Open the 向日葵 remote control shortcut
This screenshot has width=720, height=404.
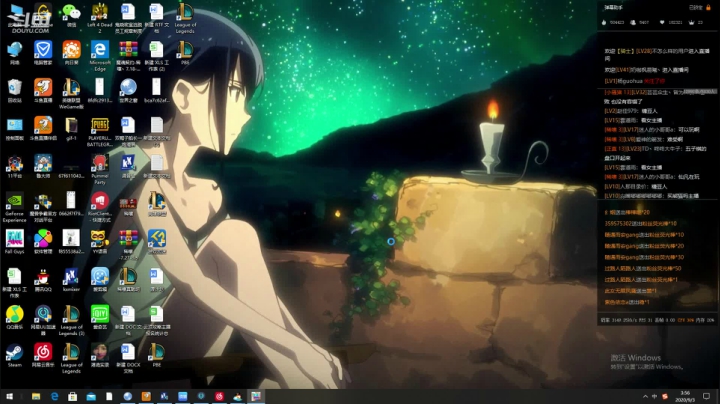(71, 53)
